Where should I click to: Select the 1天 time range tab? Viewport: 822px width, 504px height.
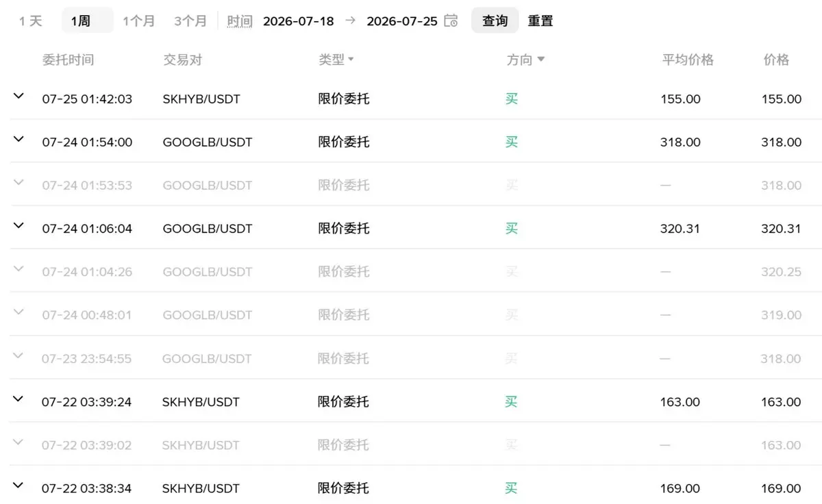(x=31, y=21)
